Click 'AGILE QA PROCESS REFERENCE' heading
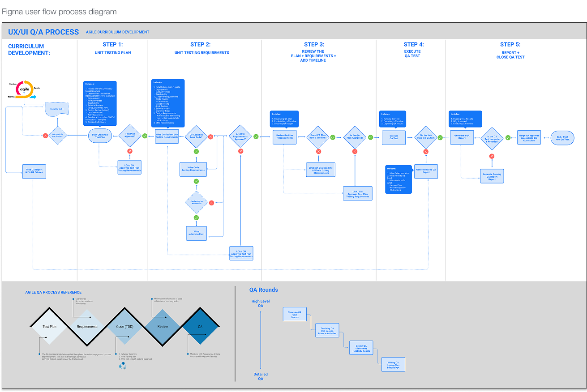Viewport: 587px width, 392px height. coord(53,292)
